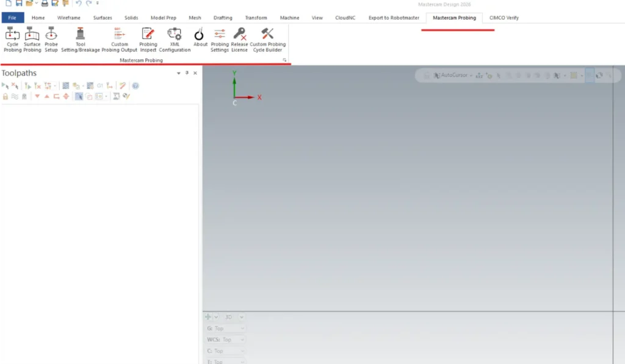Viewport: 625px width, 364px height.
Task: Toggle toolpath display wave icon
Action: [x=15, y=96]
